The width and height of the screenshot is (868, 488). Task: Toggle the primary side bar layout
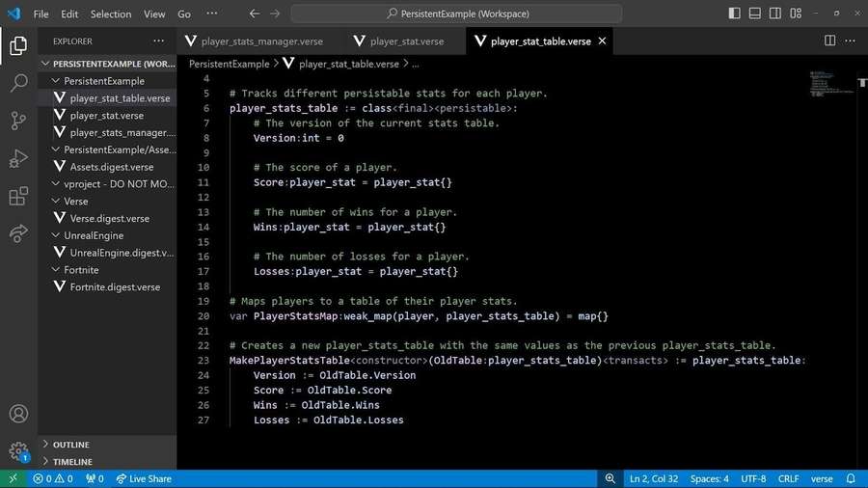(x=735, y=14)
